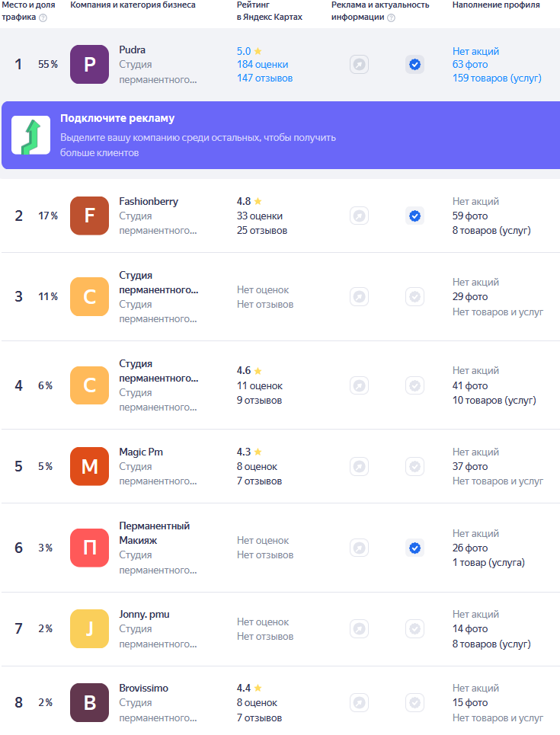This screenshot has width=560, height=735.
Task: Click the grey verification checkmark for Jonny. pmu
Action: [415, 628]
